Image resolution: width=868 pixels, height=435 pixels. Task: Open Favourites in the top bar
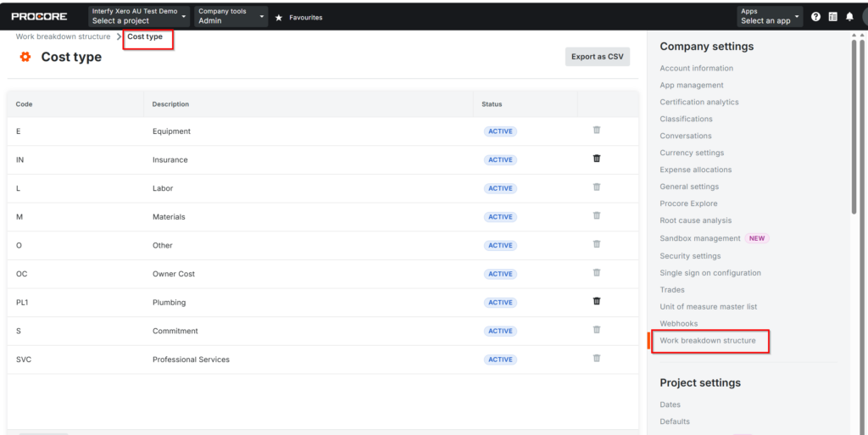[305, 18]
